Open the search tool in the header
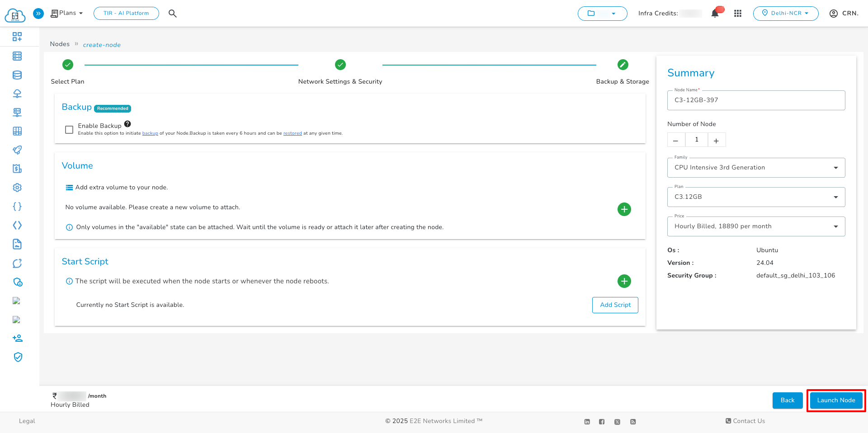The width and height of the screenshot is (868, 433). tap(173, 13)
